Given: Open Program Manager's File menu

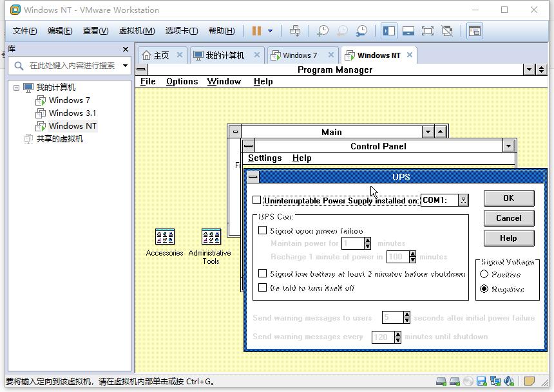Looking at the screenshot, I should click(148, 82).
